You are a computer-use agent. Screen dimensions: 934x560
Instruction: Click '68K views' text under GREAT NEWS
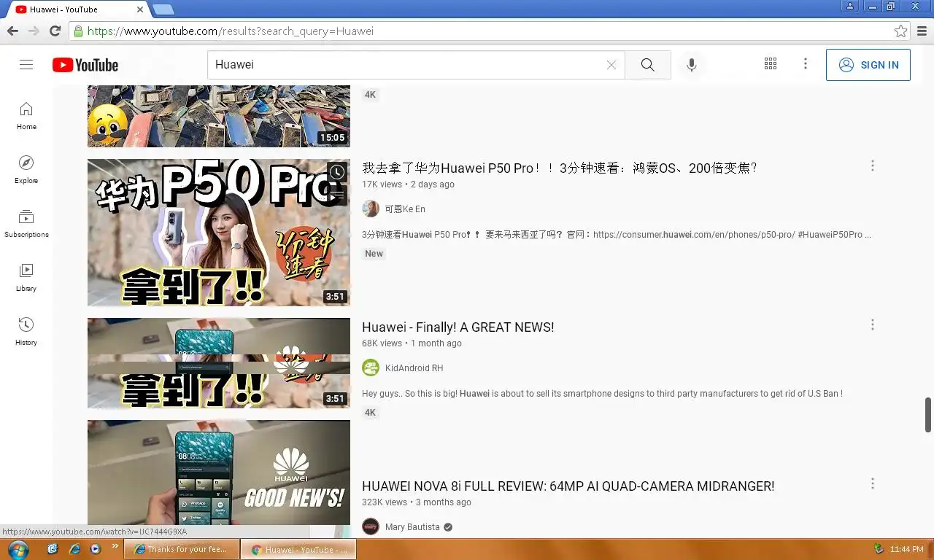point(382,343)
